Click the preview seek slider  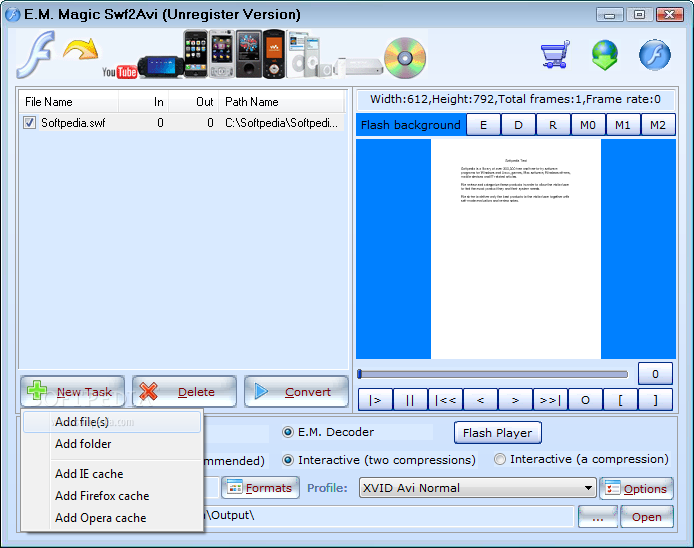493,374
